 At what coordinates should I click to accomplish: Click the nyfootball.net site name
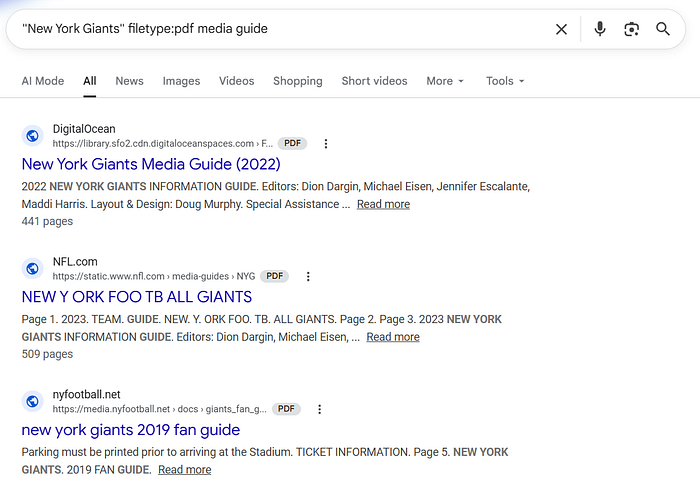[87, 394]
